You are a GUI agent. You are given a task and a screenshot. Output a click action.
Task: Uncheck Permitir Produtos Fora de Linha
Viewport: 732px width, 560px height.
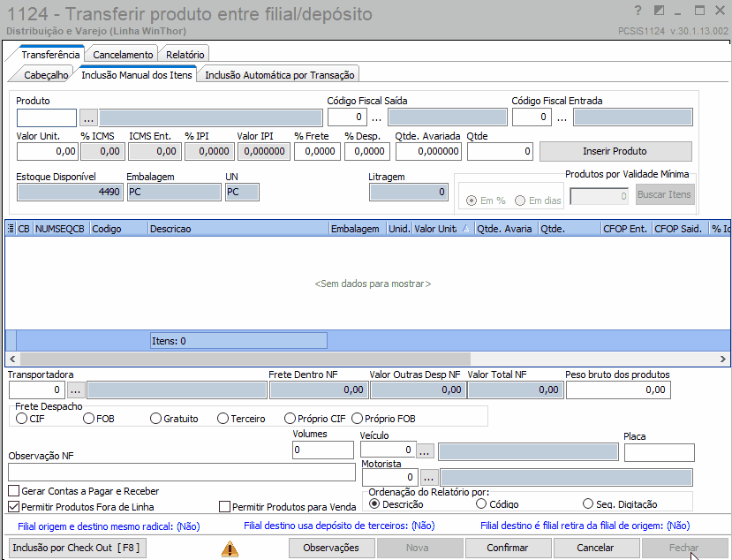click(14, 507)
